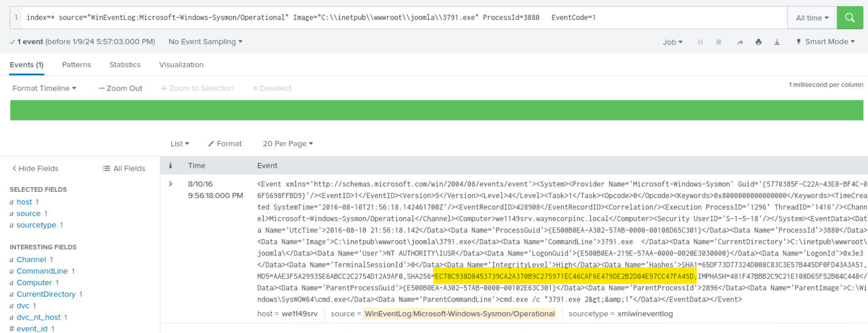Click the green timeline bar
868x333 pixels.
[436, 110]
